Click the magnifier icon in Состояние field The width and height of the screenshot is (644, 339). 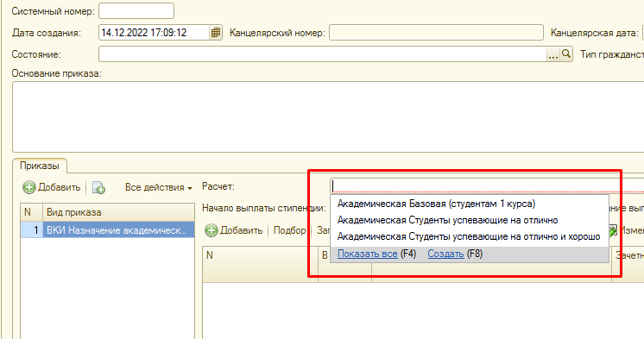tap(566, 53)
